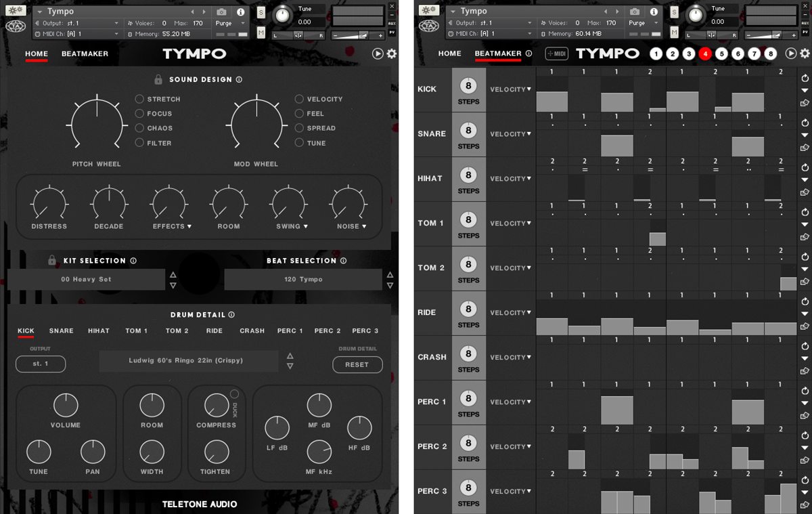
Task: Click the +MIDI drag icon
Action: tap(557, 53)
